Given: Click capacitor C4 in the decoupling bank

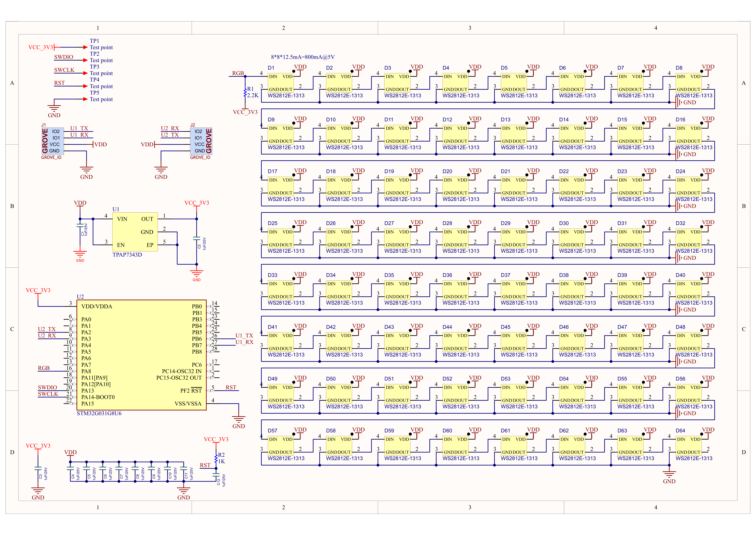Looking at the screenshot, I should pos(70,468).
